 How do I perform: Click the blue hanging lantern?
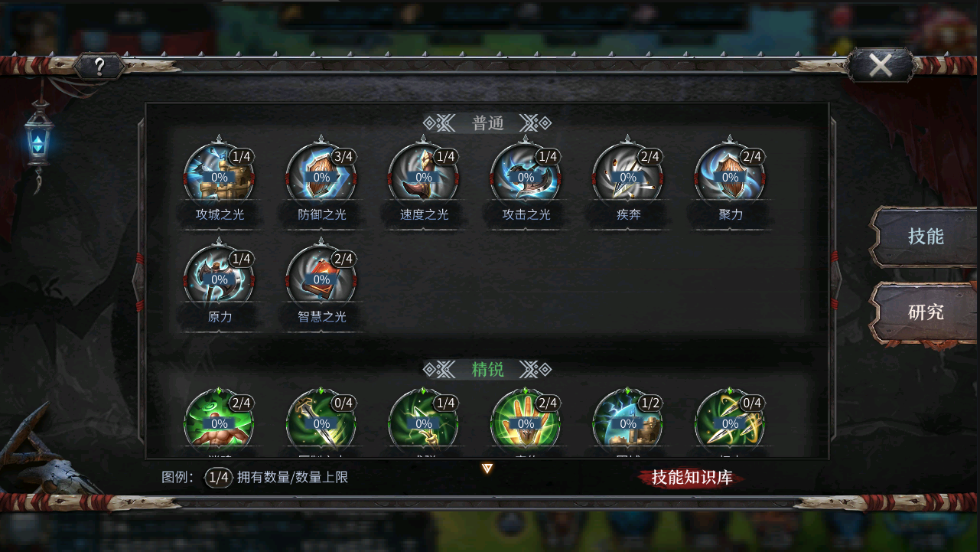tap(37, 142)
